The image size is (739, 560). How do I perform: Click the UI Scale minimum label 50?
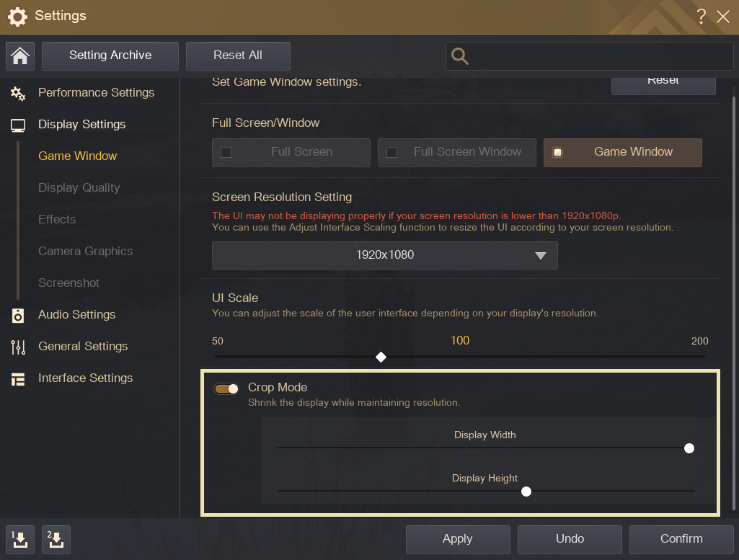[x=218, y=341]
